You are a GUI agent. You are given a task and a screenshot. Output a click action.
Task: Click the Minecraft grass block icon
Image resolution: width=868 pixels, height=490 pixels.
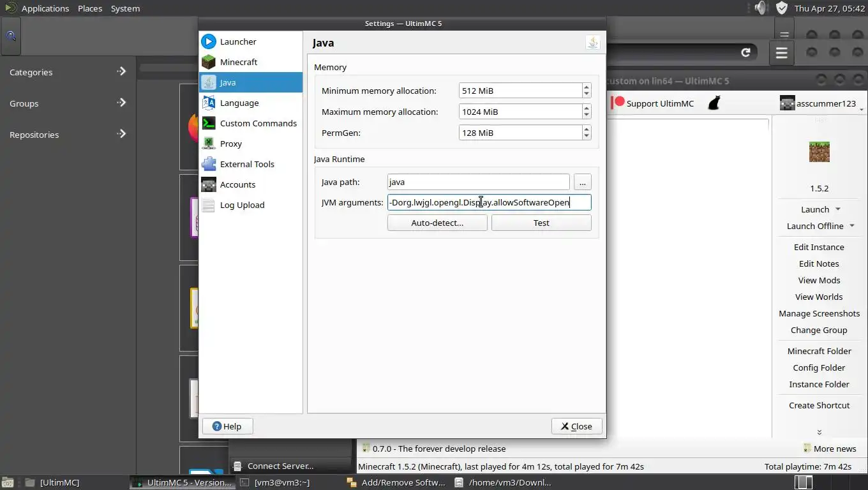[209, 62]
